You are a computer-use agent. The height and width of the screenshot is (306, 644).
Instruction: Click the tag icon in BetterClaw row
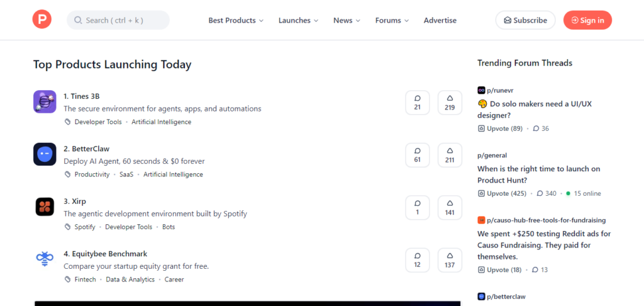(x=68, y=174)
